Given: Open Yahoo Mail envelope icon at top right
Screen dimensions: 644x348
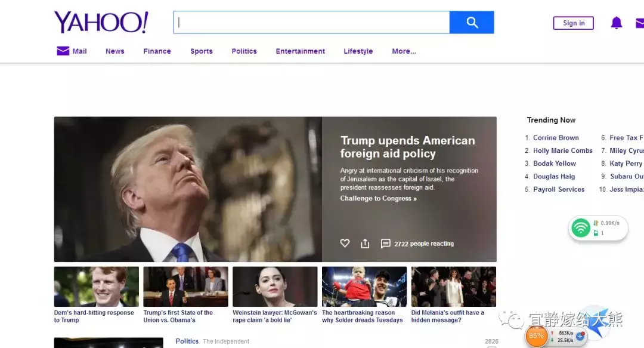Looking at the screenshot, I should pyautogui.click(x=639, y=23).
